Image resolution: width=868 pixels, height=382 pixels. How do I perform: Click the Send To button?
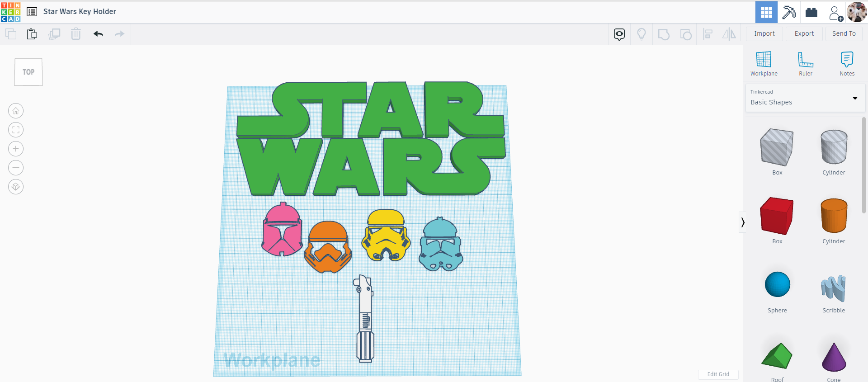pyautogui.click(x=844, y=34)
